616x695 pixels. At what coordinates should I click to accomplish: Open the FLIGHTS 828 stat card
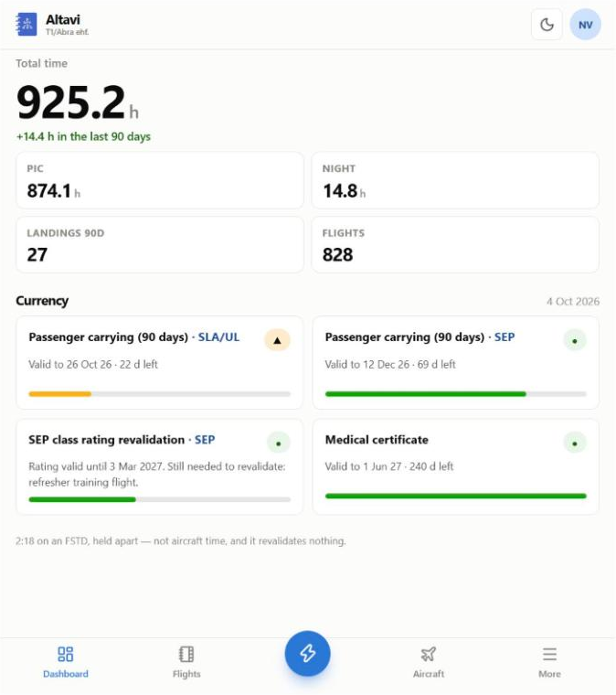tap(455, 245)
